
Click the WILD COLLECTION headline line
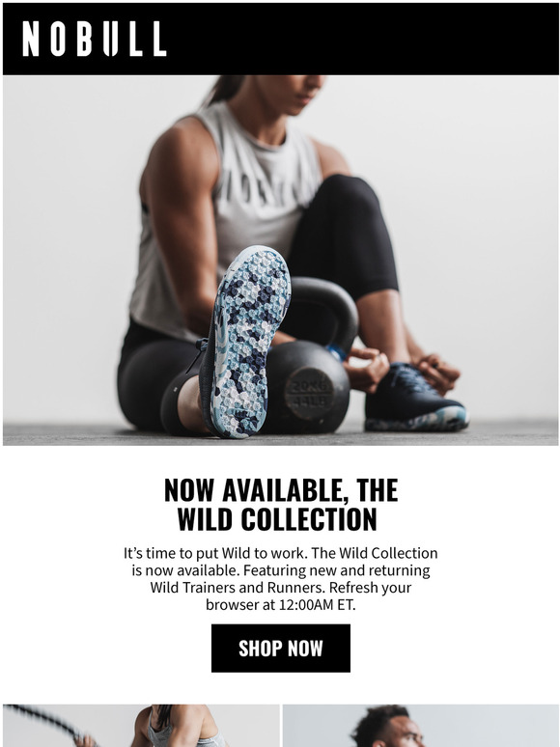tap(277, 519)
